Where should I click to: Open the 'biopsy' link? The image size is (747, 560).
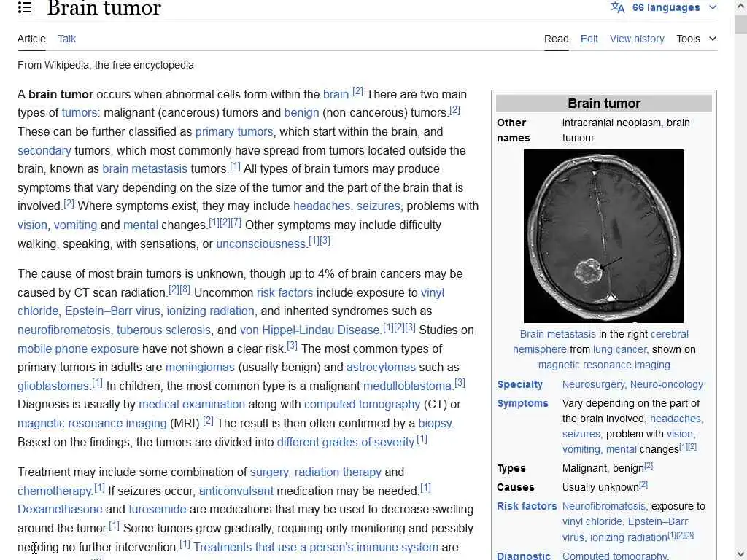(436, 424)
